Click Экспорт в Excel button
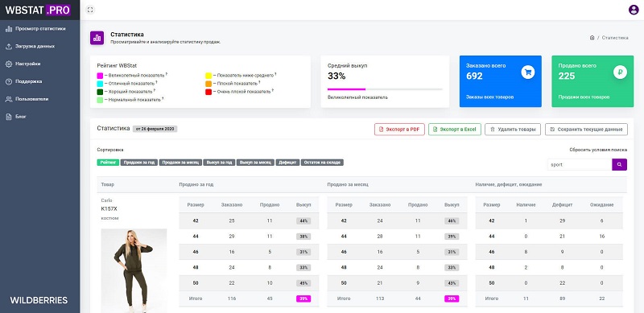Screen dimensions: 644x313 (455, 130)
